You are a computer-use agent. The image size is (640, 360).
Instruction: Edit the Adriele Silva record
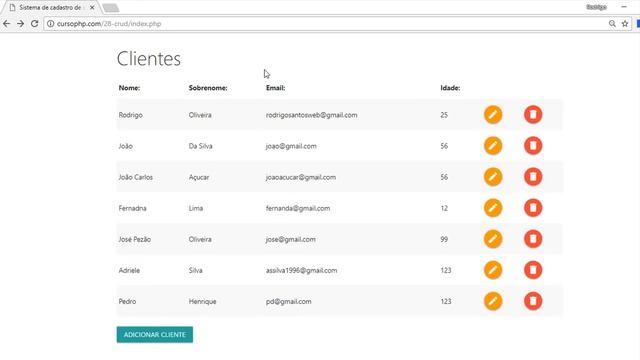point(493,270)
